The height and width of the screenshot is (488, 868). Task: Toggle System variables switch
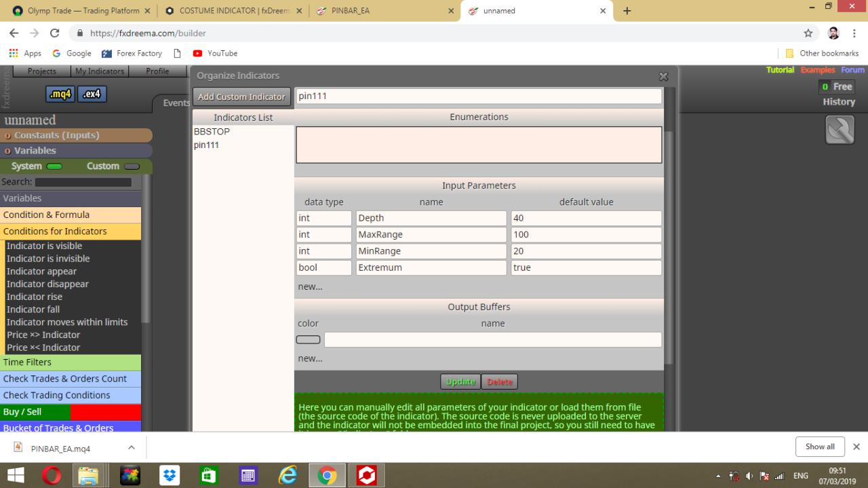pyautogui.click(x=55, y=166)
